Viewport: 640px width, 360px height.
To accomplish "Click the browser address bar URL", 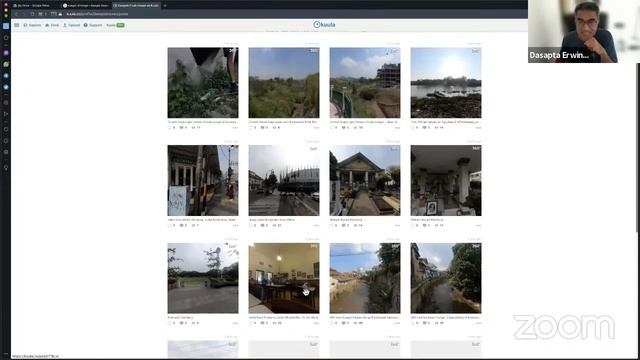I will pyautogui.click(x=97, y=14).
